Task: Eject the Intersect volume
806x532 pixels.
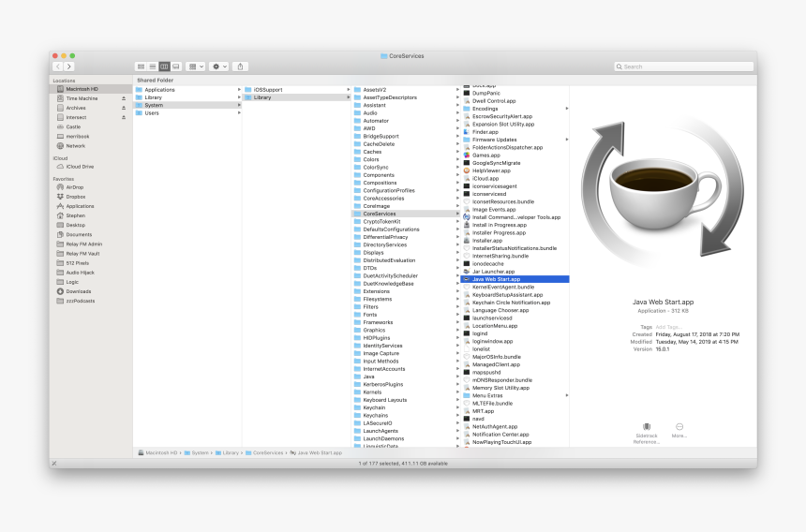Action: [x=124, y=118]
